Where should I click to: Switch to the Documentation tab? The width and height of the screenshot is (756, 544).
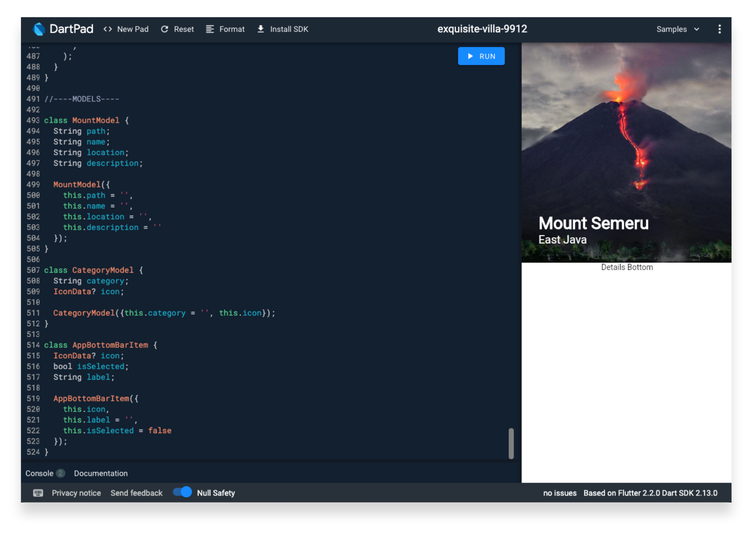101,473
